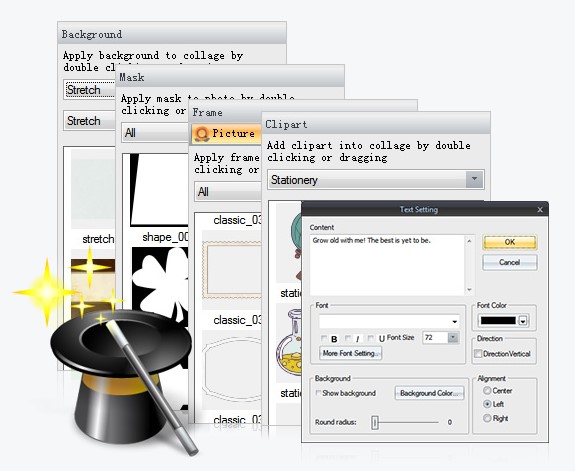This screenshot has width=575, height=471.
Task: Click the Frame panel header
Action: pyautogui.click(x=226, y=112)
